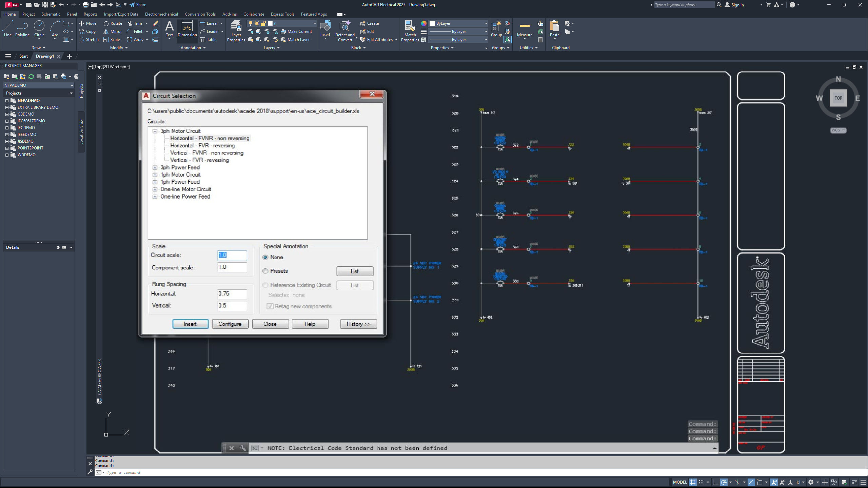Open the ByLayer color swatch dropdown
This screenshot has height=488, width=868.
(x=459, y=23)
